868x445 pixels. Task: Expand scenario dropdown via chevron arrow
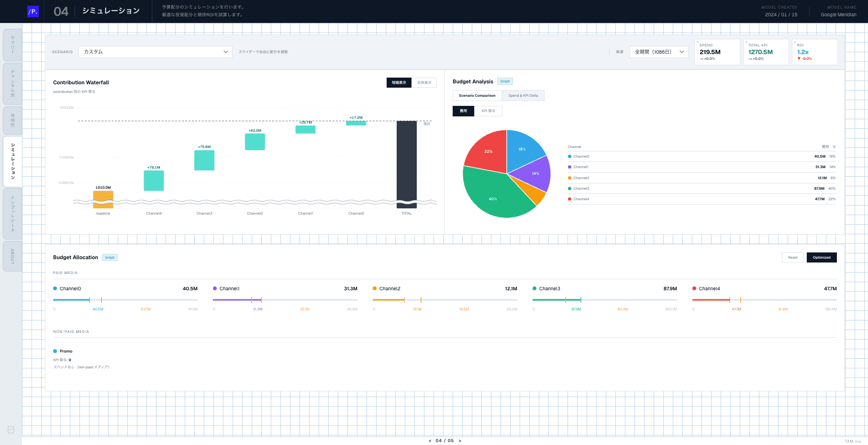(x=226, y=52)
